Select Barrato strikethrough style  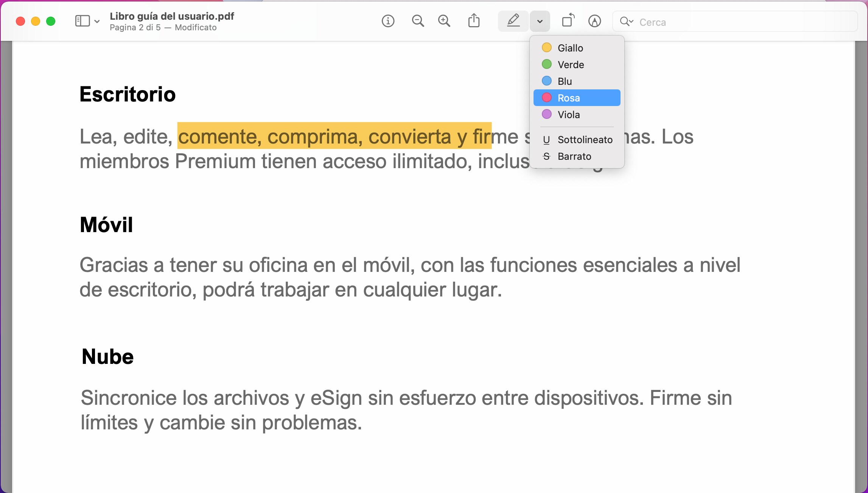coord(577,156)
